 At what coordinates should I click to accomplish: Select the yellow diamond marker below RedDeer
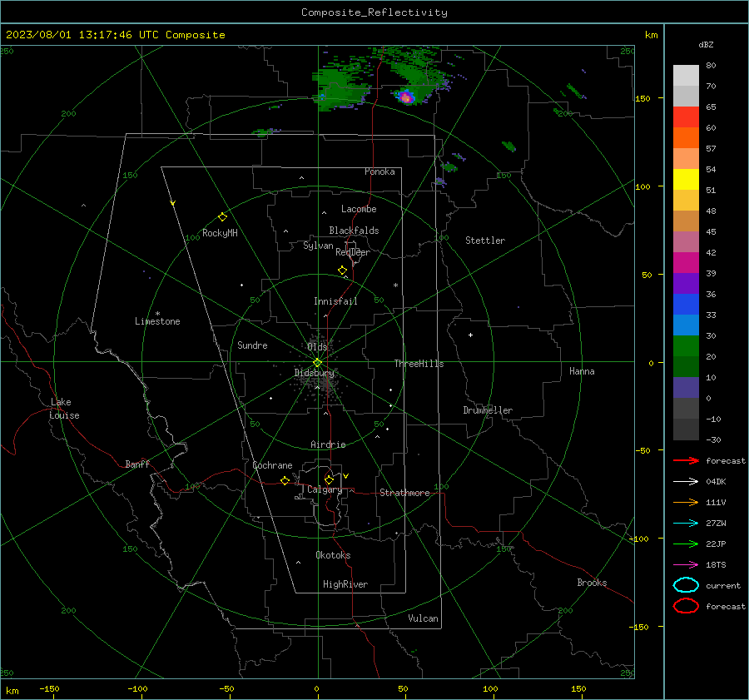coord(342,271)
